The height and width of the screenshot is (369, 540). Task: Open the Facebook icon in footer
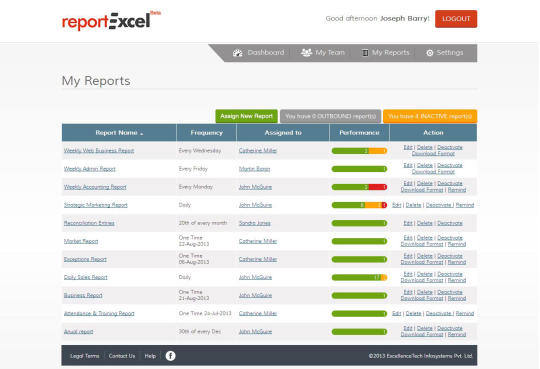[x=170, y=356]
